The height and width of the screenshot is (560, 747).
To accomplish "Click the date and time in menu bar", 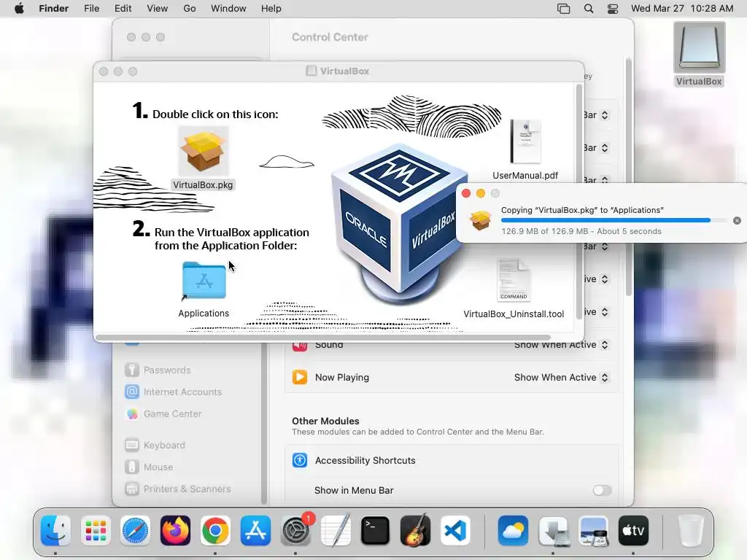I will point(682,9).
